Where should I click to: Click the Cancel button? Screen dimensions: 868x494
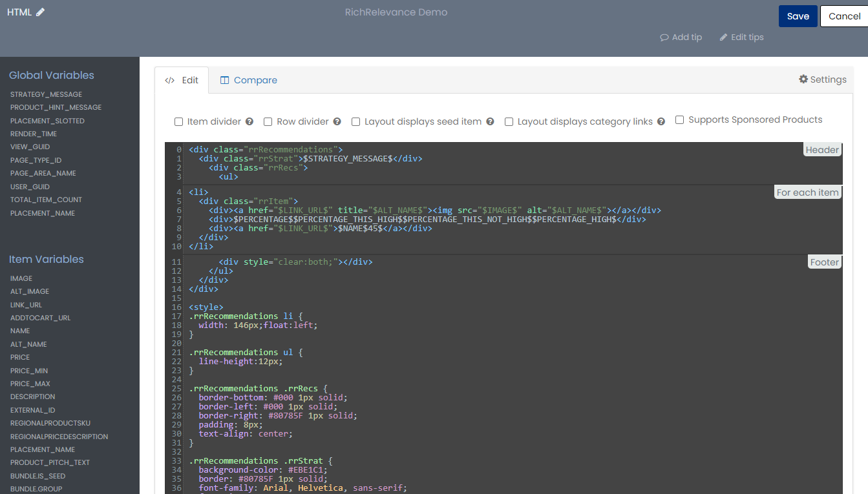click(844, 16)
